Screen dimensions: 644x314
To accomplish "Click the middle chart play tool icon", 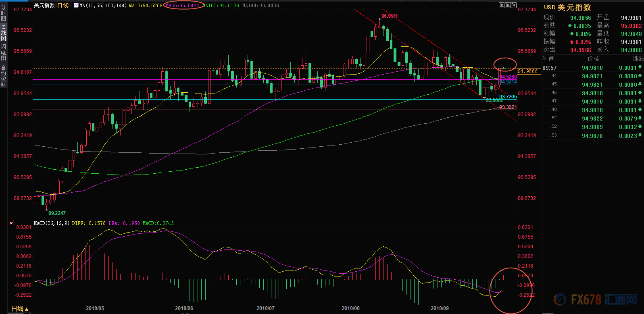I will [508, 5].
